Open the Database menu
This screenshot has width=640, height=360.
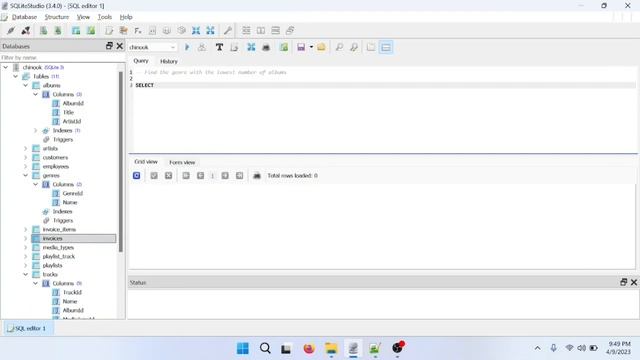click(x=24, y=17)
